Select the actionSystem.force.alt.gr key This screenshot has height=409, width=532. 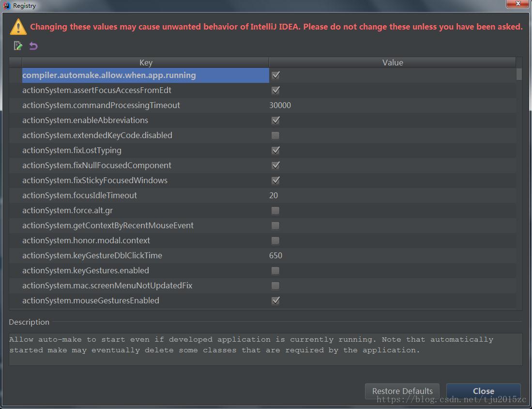point(67,210)
